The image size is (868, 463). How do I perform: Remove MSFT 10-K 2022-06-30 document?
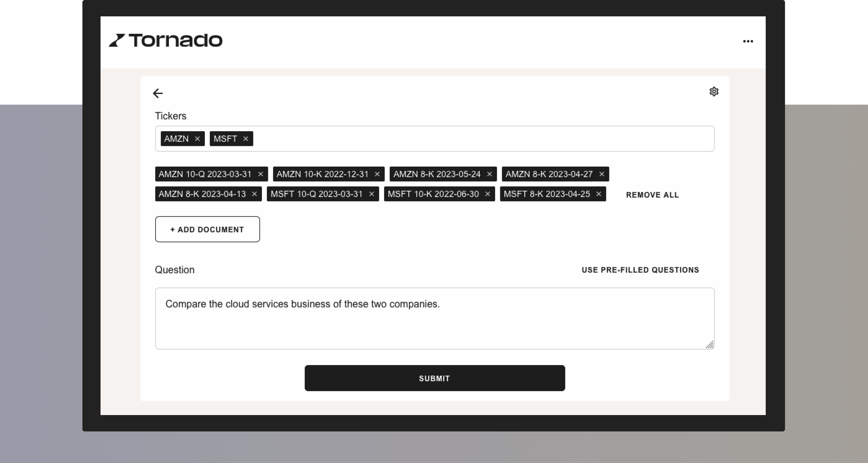[x=487, y=194]
